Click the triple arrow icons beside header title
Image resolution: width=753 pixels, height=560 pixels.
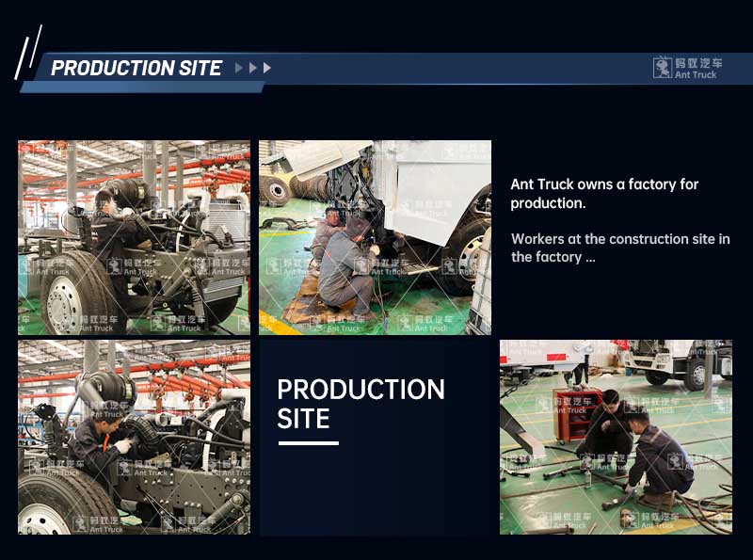(253, 68)
